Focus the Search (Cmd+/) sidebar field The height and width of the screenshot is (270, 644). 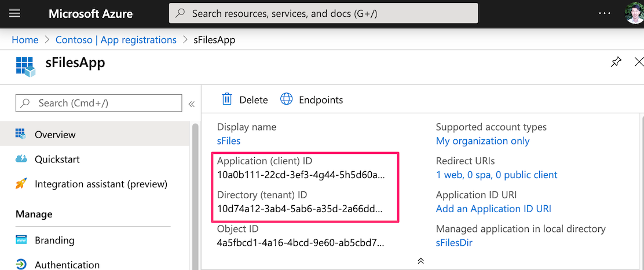pyautogui.click(x=98, y=103)
